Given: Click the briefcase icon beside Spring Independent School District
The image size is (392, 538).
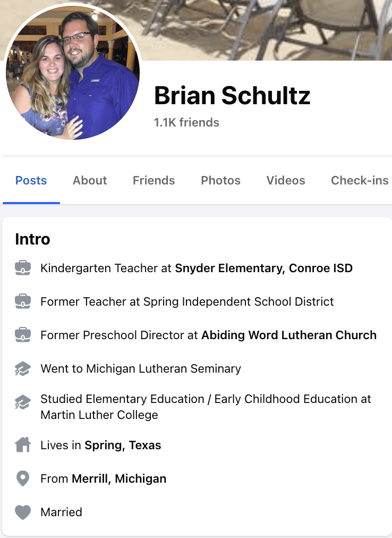Looking at the screenshot, I should (x=23, y=302).
